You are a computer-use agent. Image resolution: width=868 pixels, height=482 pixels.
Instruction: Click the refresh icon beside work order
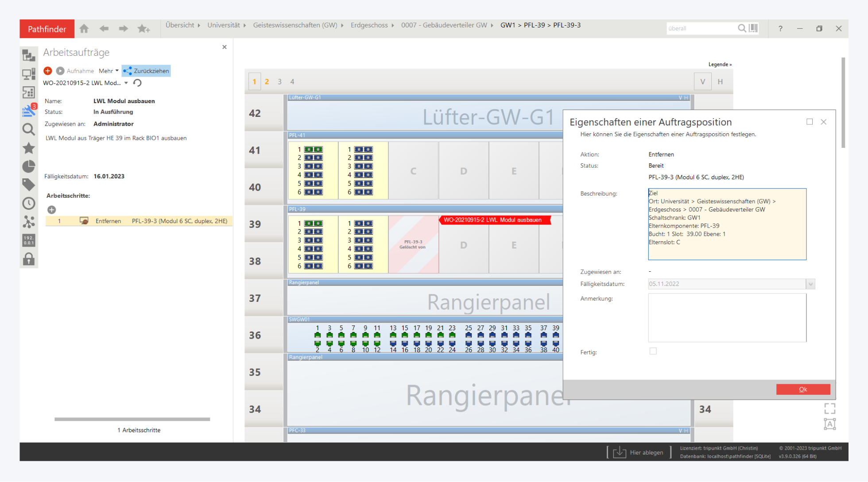(138, 83)
